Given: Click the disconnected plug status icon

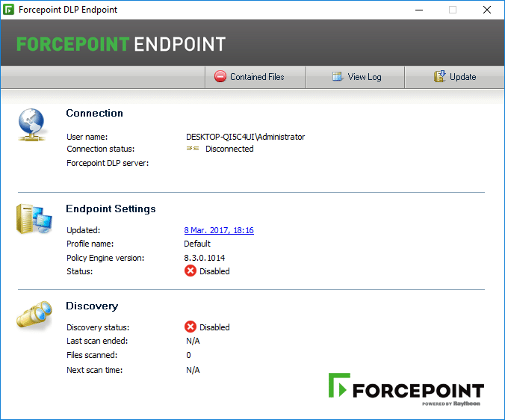Looking at the screenshot, I should (x=193, y=148).
